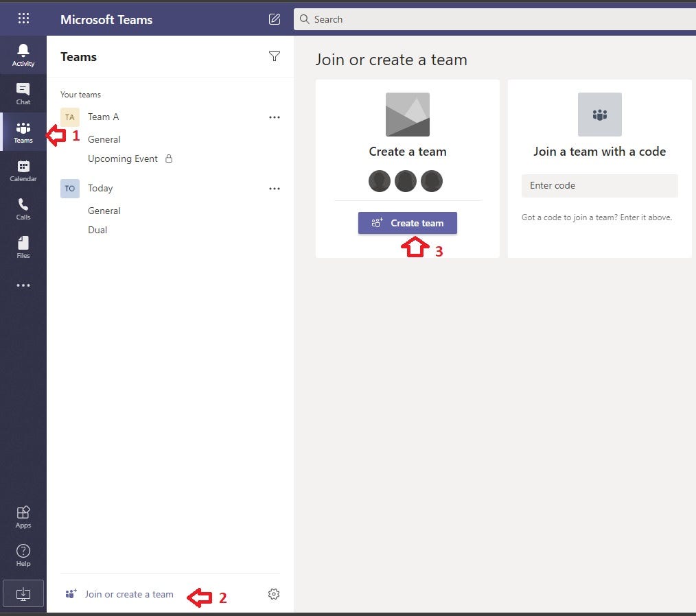Click the Microsoft Teams title
The height and width of the screenshot is (616, 696).
coord(106,19)
